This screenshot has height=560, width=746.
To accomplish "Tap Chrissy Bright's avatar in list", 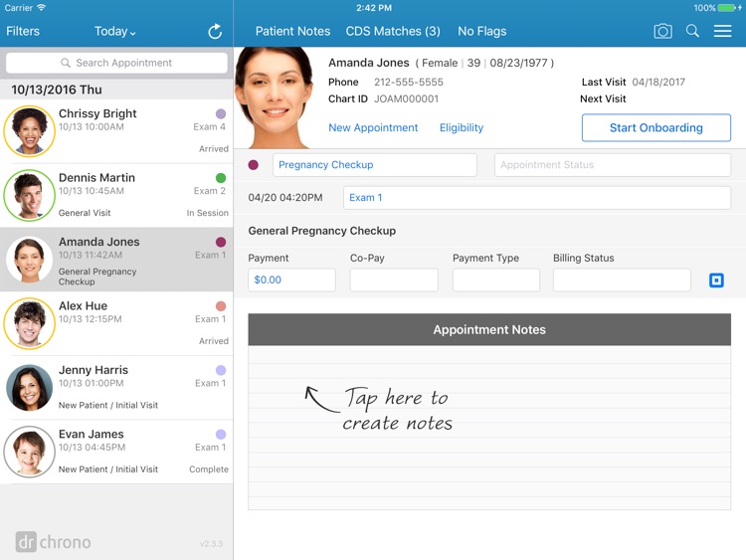I will click(x=29, y=132).
